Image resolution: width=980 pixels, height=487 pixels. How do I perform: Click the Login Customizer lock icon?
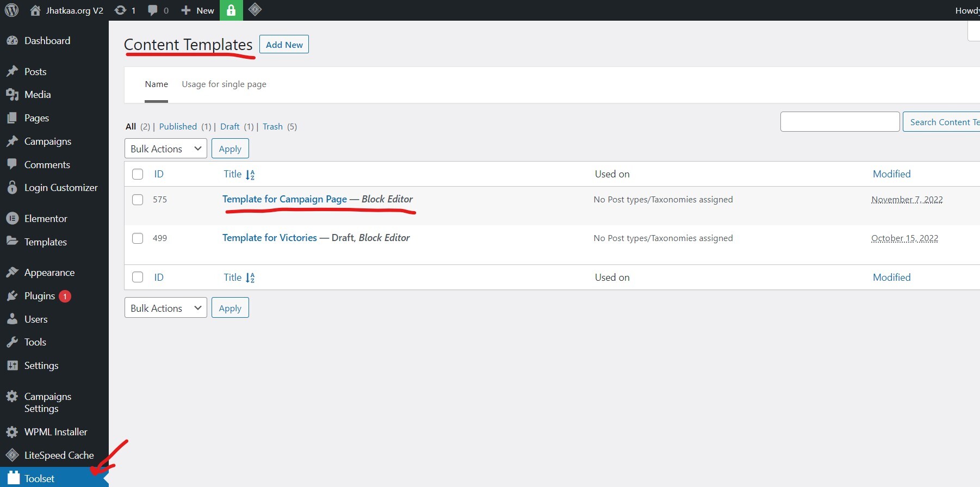tap(12, 188)
